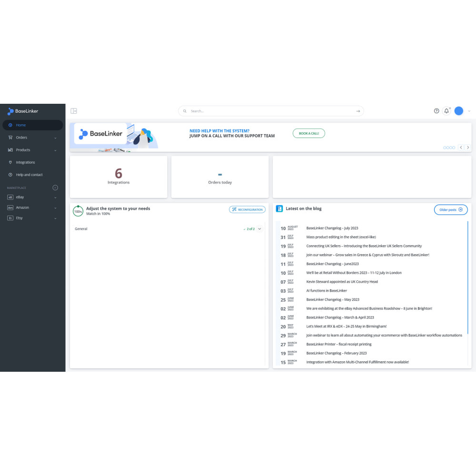Open 'BaseLinker Changelog – July 2023' post
The width and height of the screenshot is (476, 476).
point(332,228)
